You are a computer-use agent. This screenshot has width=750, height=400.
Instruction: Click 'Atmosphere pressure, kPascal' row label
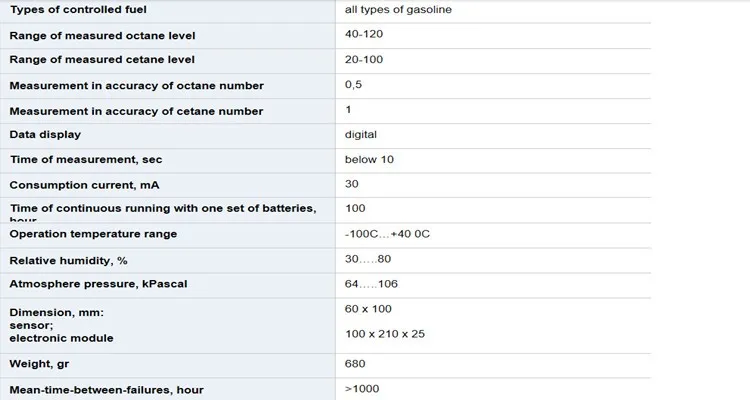[x=98, y=284]
